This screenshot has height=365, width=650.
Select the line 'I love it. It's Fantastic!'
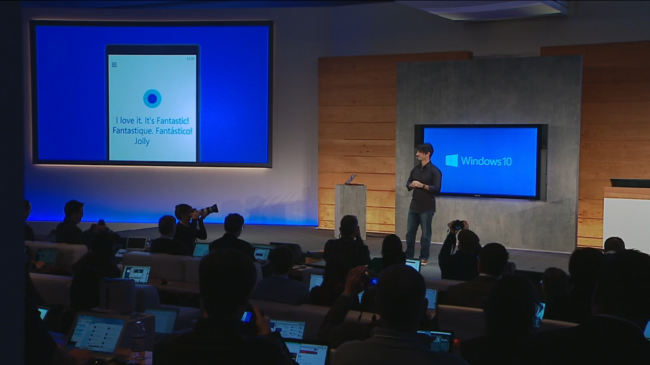point(152,121)
